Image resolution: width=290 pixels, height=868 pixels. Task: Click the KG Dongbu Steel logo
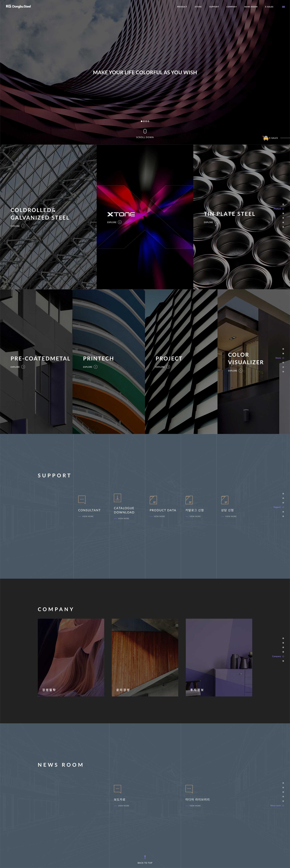point(18,6)
